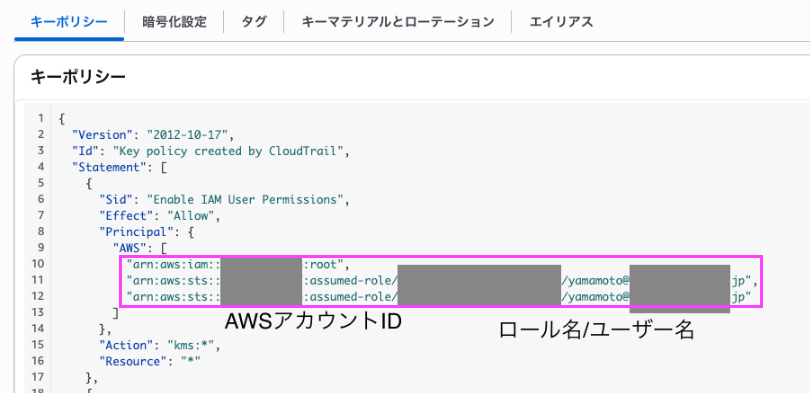Switch to the エイリアス tab
The height and width of the screenshot is (393, 810).
click(561, 22)
